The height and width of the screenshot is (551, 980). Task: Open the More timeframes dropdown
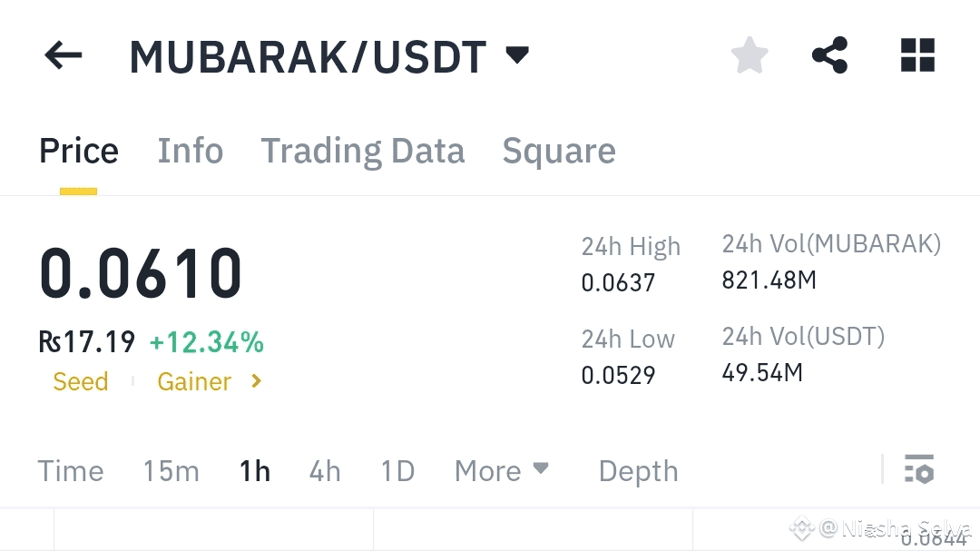(x=501, y=470)
